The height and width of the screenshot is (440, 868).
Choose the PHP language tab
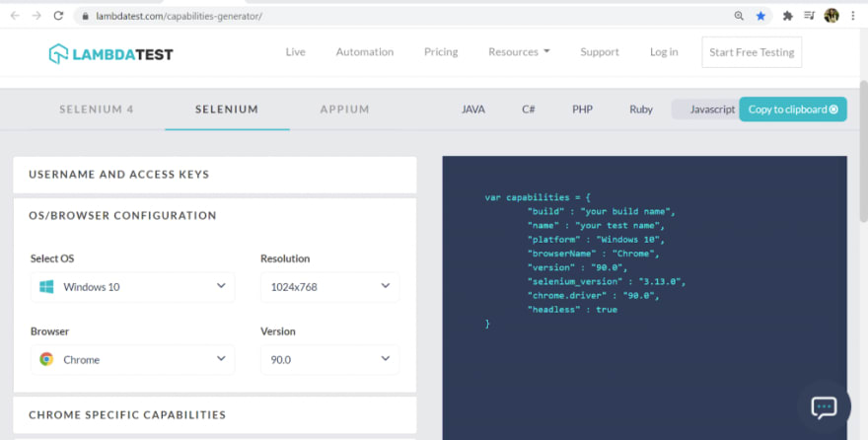click(x=582, y=110)
